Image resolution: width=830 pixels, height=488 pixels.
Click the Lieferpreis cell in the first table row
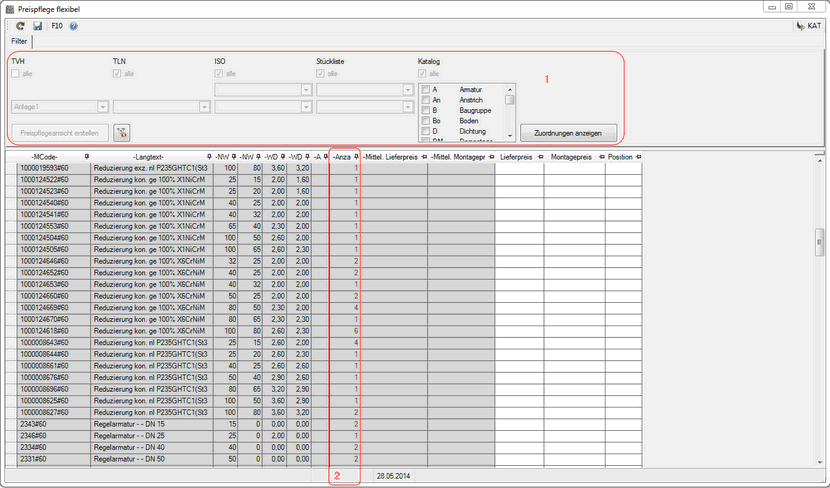[x=519, y=169]
